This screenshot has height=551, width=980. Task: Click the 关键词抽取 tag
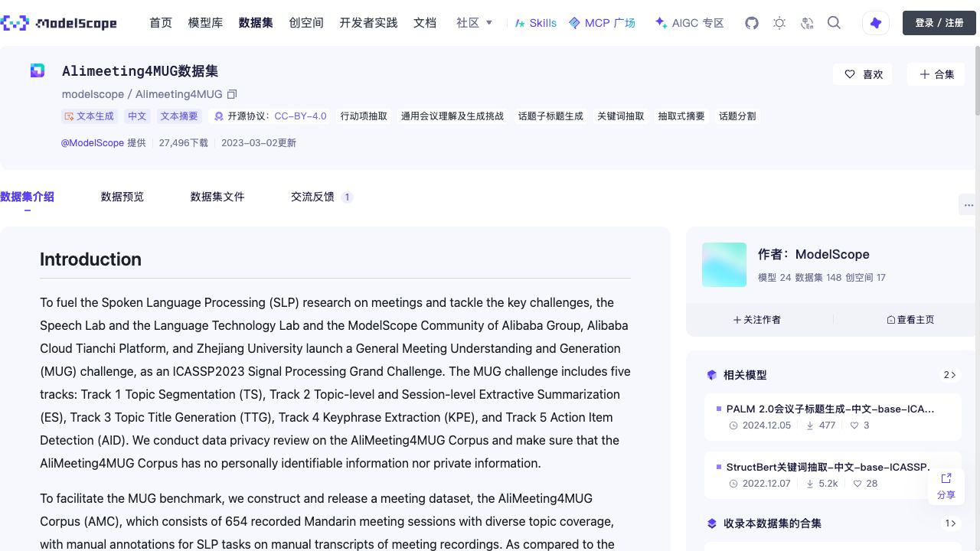click(x=621, y=116)
